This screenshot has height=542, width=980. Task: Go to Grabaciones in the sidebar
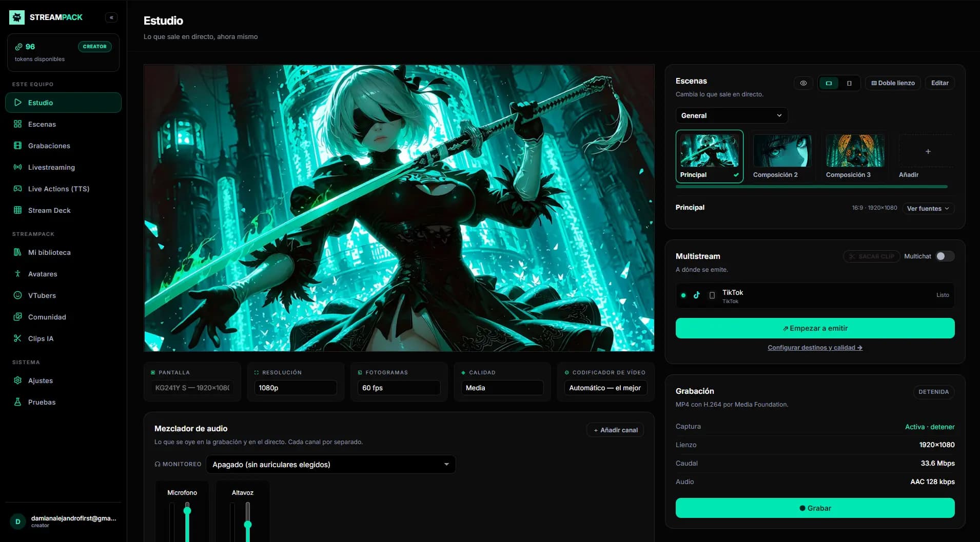(x=64, y=146)
